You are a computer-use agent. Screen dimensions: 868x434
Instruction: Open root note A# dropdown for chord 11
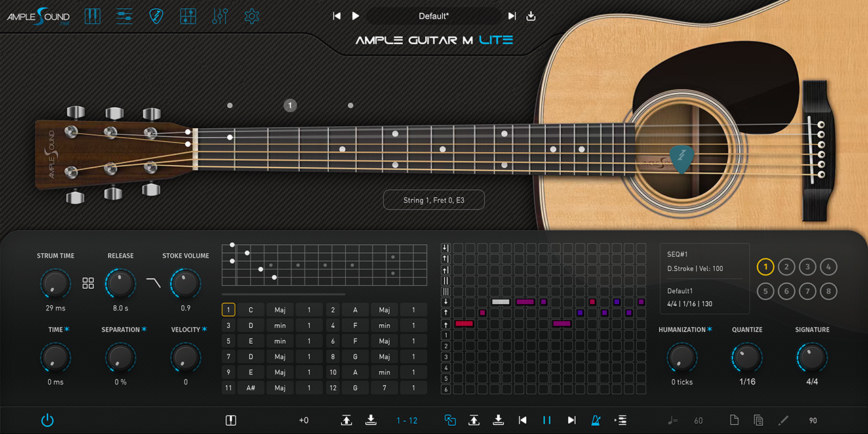click(250, 388)
